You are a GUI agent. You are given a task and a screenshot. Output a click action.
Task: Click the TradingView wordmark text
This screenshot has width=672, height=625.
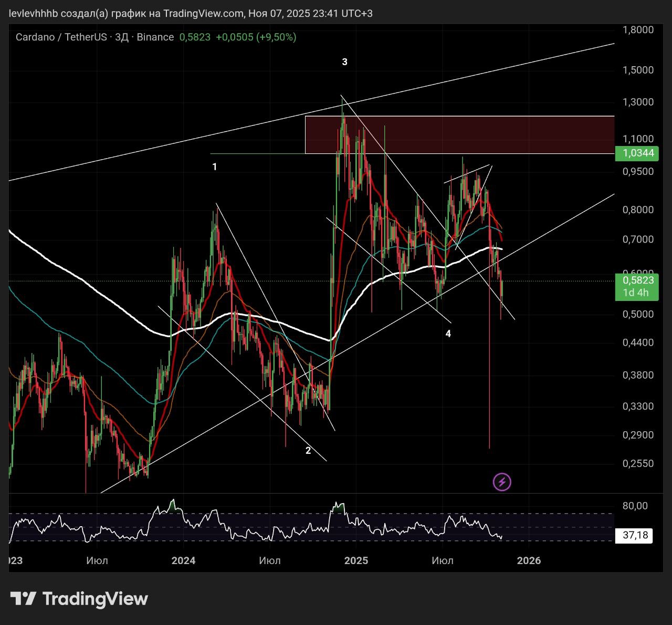click(95, 599)
